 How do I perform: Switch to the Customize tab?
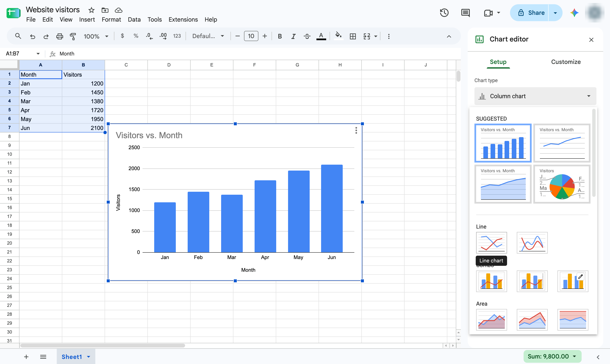[566, 62]
